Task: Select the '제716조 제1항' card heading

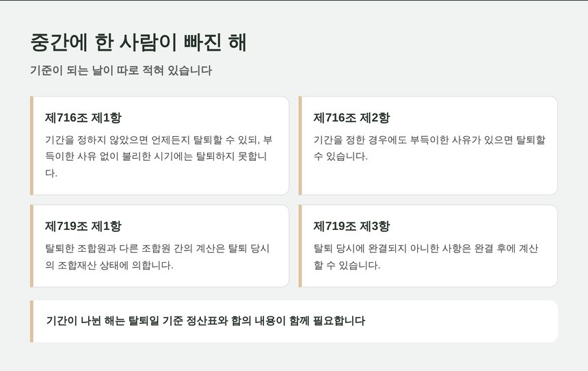Action: point(83,118)
